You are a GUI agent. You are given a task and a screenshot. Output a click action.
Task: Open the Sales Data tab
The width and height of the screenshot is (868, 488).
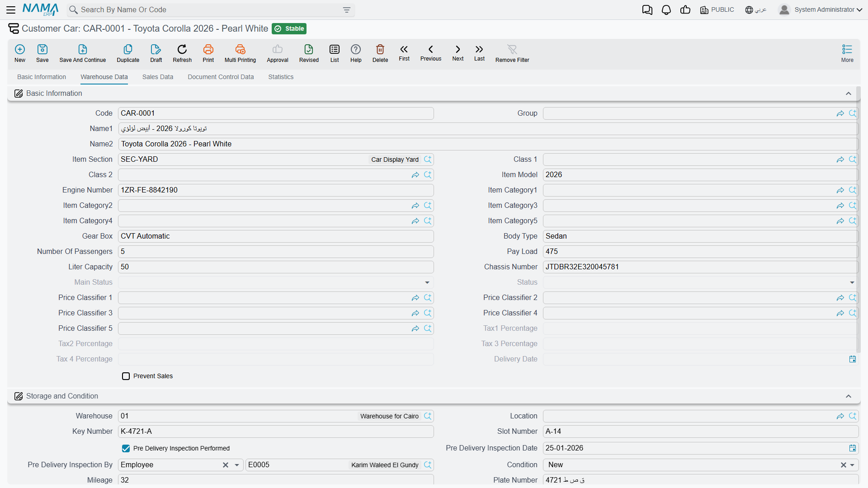pyautogui.click(x=158, y=77)
